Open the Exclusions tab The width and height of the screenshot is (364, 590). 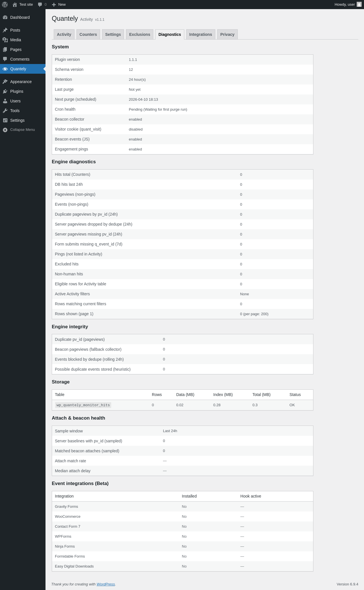(140, 34)
